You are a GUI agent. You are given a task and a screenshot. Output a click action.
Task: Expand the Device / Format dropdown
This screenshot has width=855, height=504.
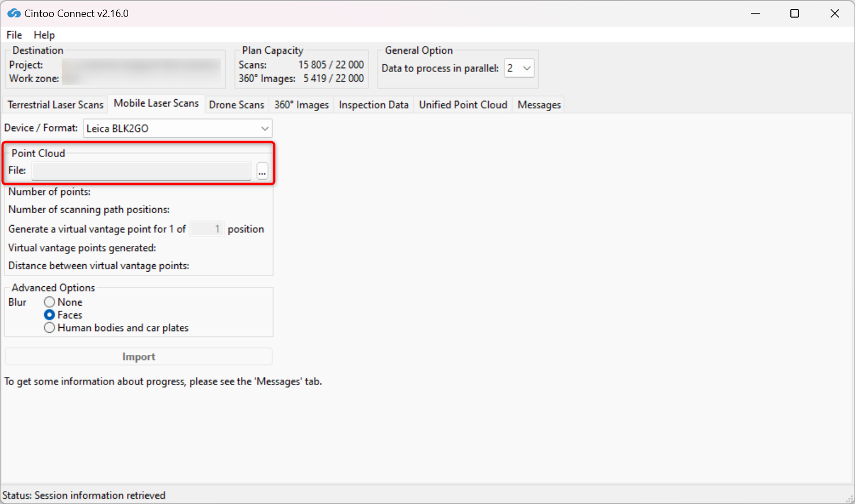tap(178, 128)
